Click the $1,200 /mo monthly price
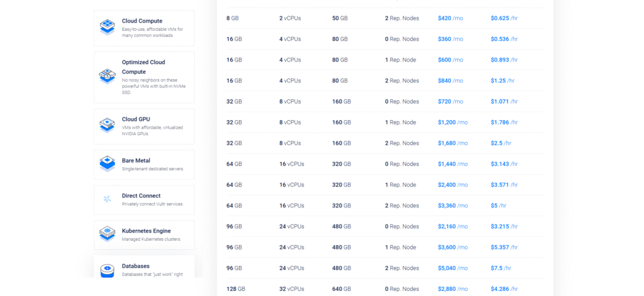This screenshot has height=296, width=644. pos(453,123)
